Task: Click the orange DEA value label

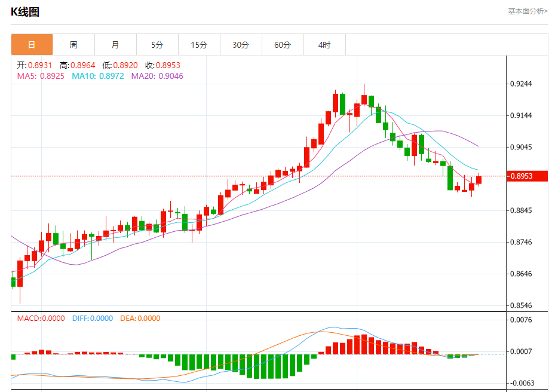Action: [140, 318]
